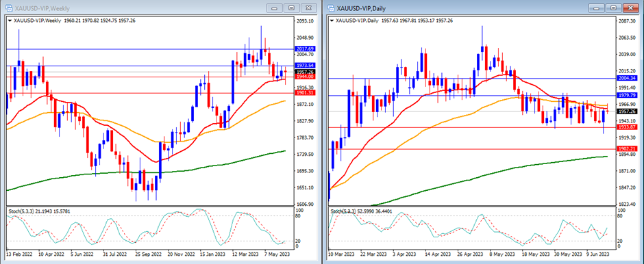The height and width of the screenshot is (264, 644).
Task: Click the XAUUSD-VIP,Daily title bar text
Action: (x=361, y=8)
